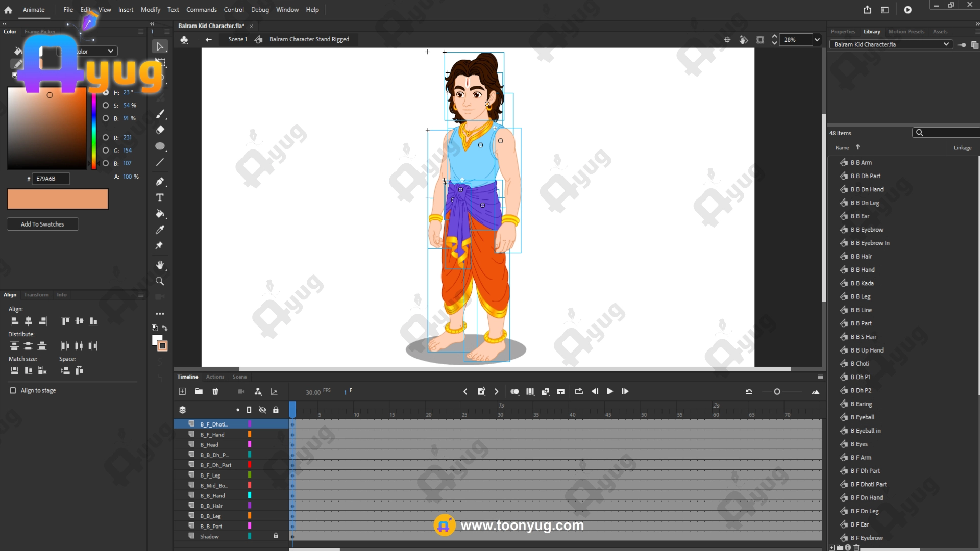
Task: Open the stage zoom percentage dropdown
Action: coord(817,39)
